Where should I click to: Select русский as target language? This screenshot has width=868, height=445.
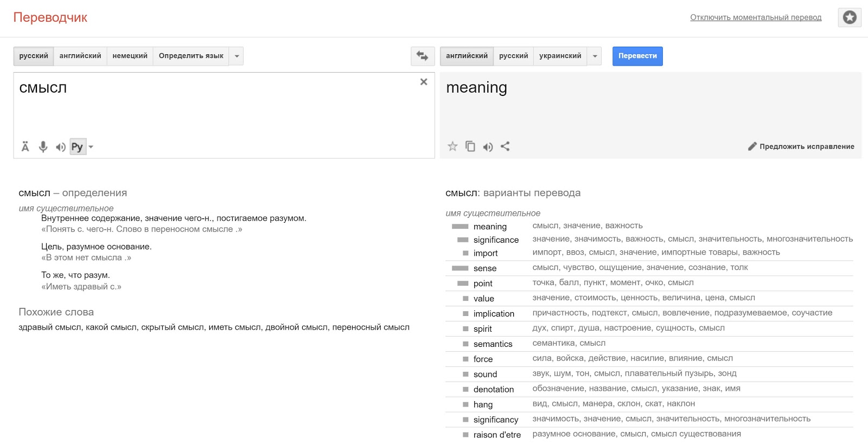tap(513, 56)
